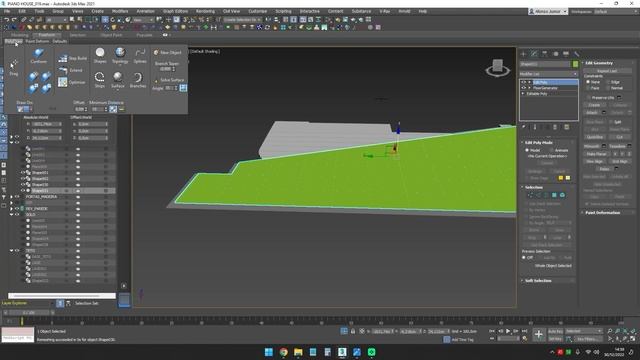640x360 pixels.
Task: Select the Shapes polydraw tool
Action: click(100, 56)
